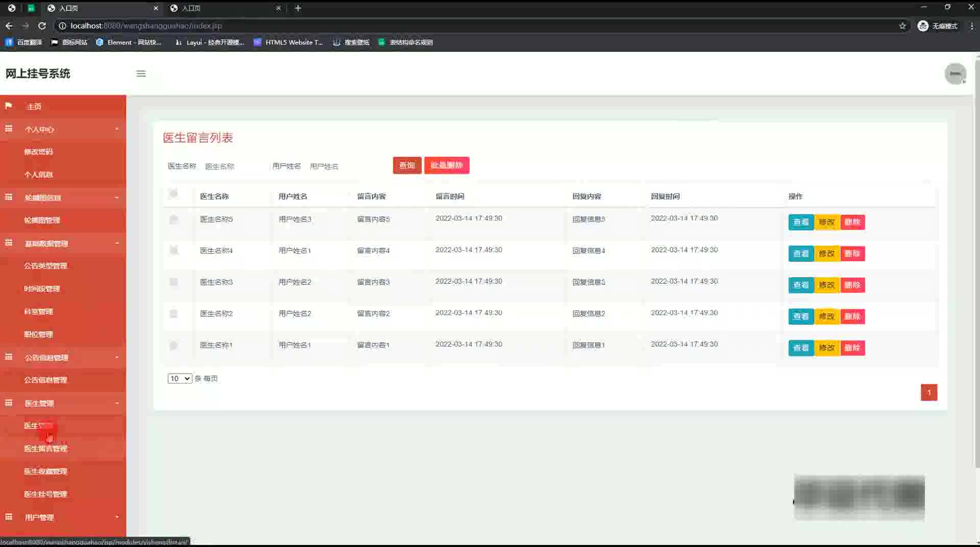Viewport: 980px width, 547px height.
Task: Open 公告信息管理 submenu item
Action: [x=45, y=380]
